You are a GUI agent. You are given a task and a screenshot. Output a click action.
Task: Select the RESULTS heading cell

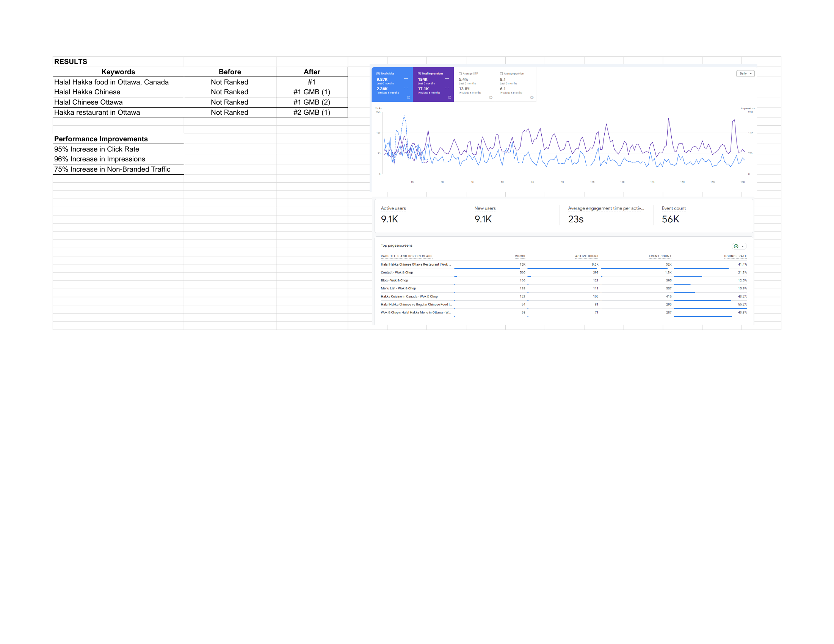tap(118, 62)
